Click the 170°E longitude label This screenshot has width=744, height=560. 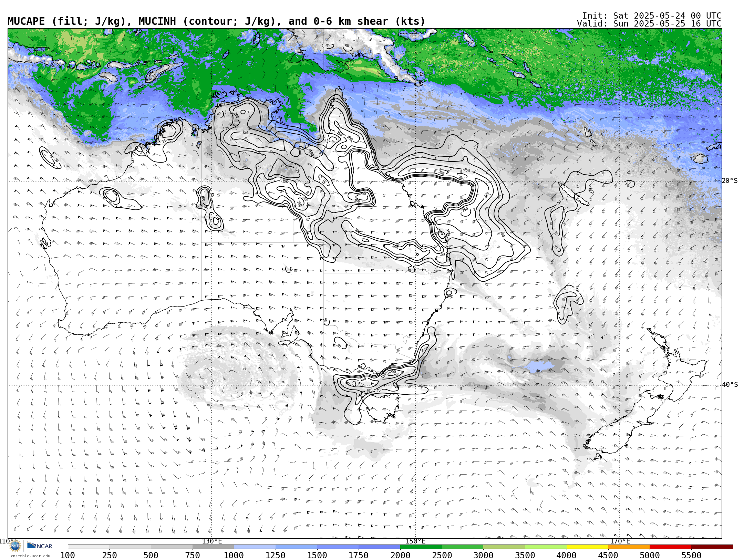[620, 541]
